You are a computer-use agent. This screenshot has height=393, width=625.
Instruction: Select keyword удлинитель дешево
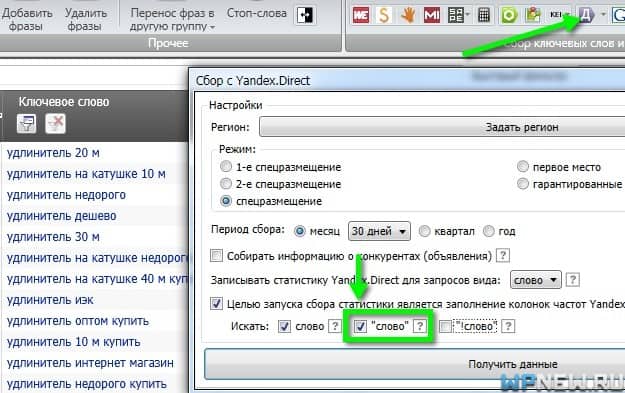click(61, 216)
